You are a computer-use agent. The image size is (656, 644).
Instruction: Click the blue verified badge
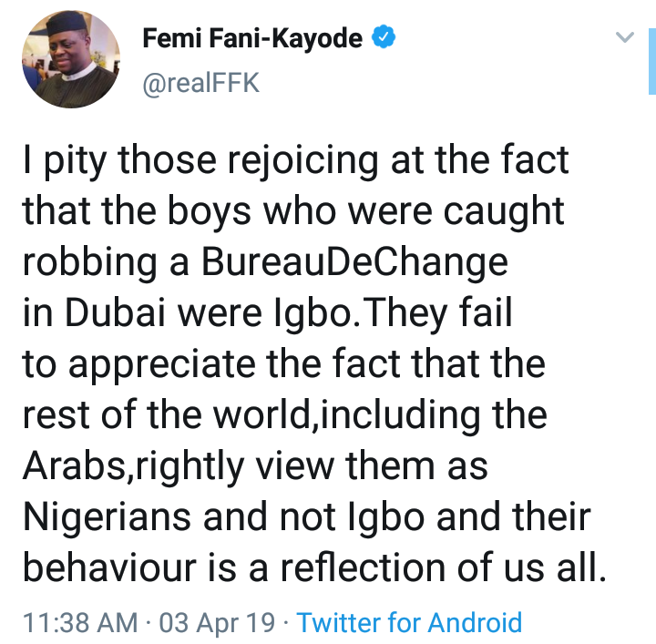(x=386, y=38)
